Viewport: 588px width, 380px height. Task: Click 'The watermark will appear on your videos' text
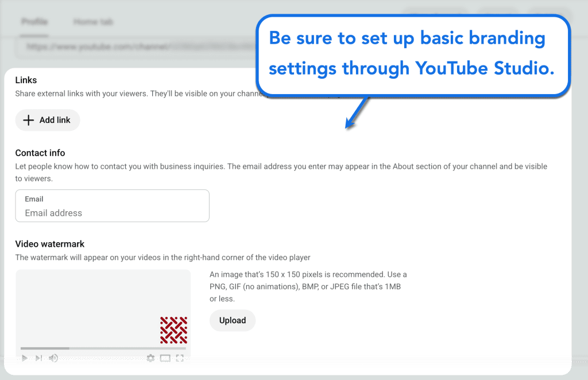click(163, 258)
